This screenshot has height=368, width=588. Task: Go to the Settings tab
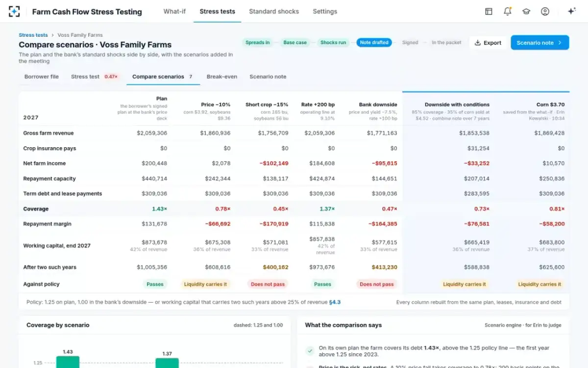(x=325, y=11)
